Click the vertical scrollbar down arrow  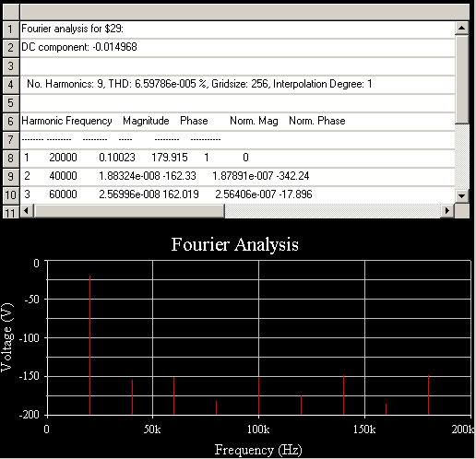pos(461,196)
